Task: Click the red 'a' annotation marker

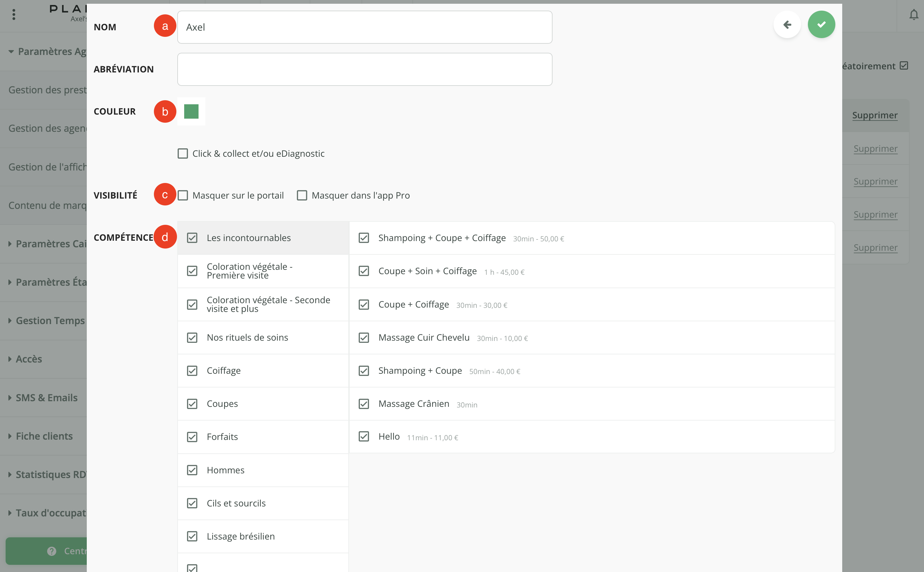Action: point(165,26)
